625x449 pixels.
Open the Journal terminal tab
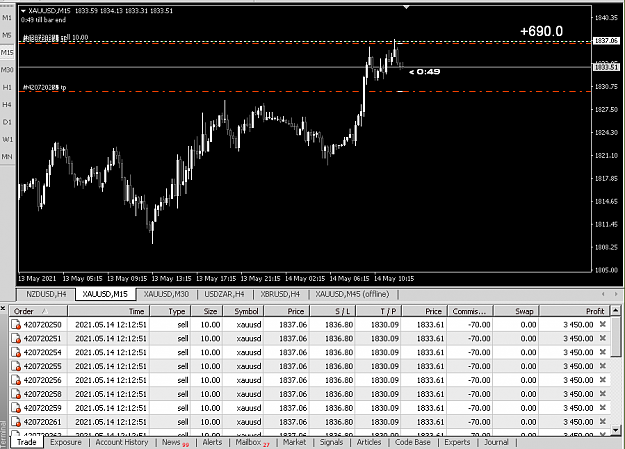(496, 442)
